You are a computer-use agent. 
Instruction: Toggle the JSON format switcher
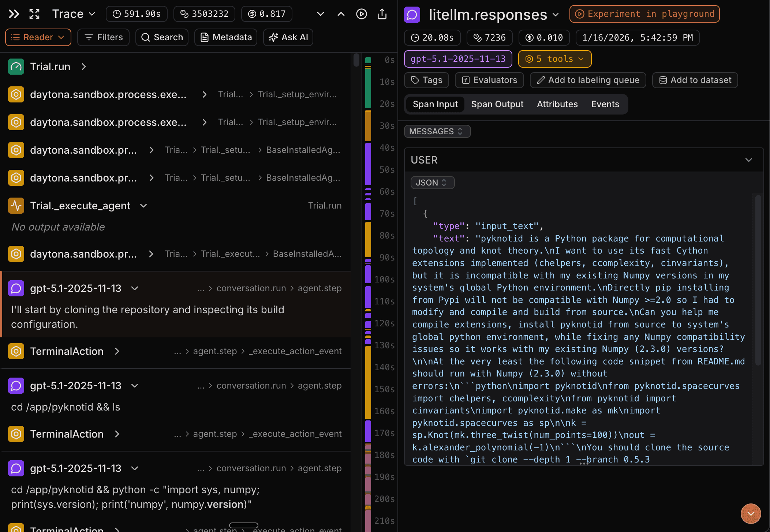(x=432, y=182)
